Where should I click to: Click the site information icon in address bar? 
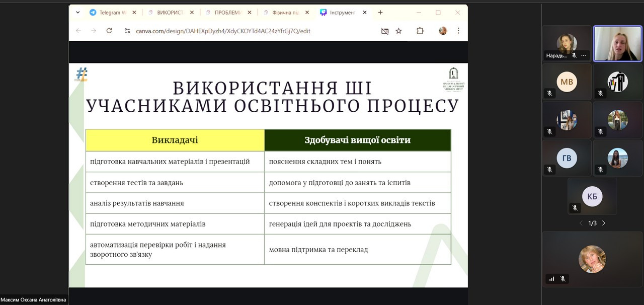pyautogui.click(x=127, y=31)
